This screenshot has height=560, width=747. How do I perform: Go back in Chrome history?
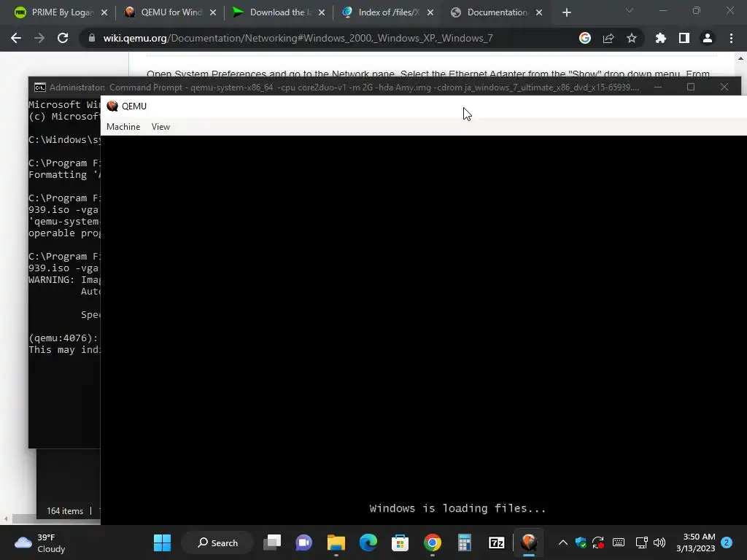(16, 38)
